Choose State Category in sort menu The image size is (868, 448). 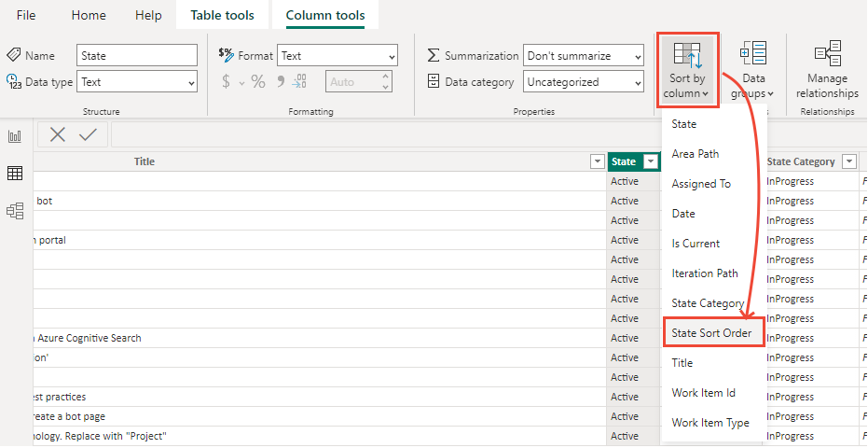(x=714, y=303)
